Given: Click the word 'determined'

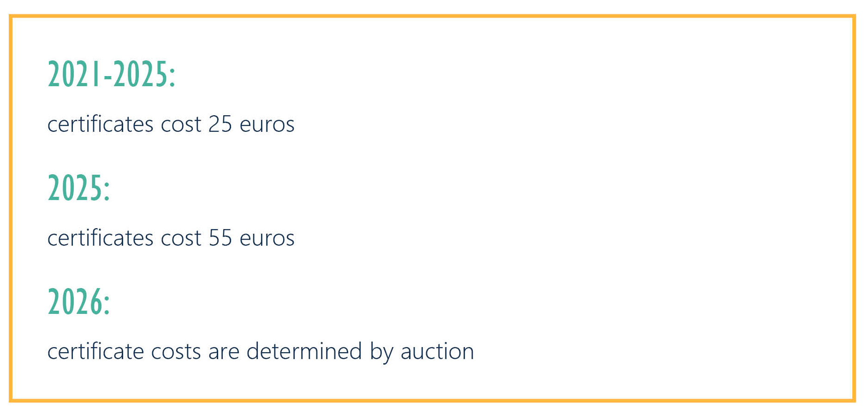Looking at the screenshot, I should click(x=304, y=351).
